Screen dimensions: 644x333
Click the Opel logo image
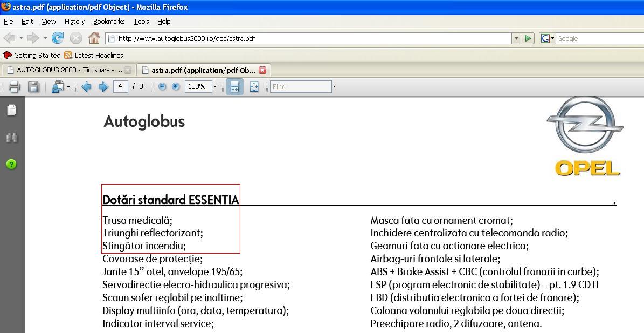coord(585,137)
